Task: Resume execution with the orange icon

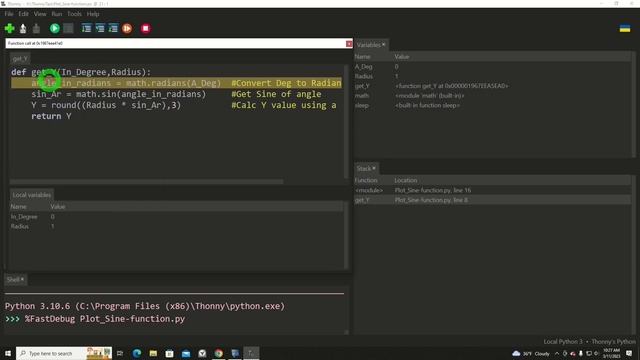Action: (x=127, y=29)
